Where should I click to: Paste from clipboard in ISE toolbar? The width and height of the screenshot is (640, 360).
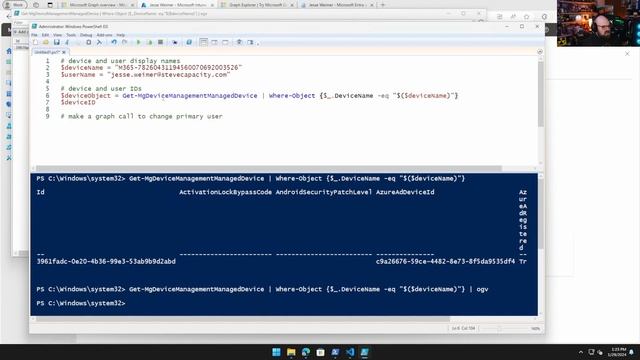click(89, 42)
